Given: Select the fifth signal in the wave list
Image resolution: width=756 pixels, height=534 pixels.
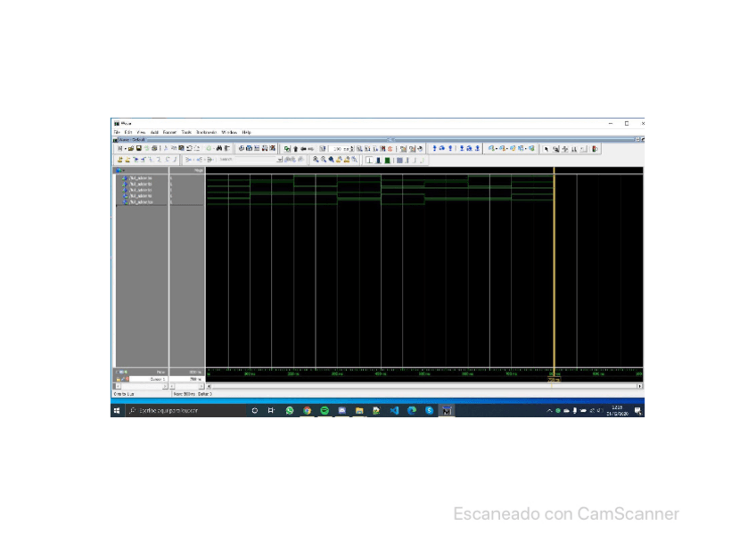Looking at the screenshot, I should [140, 202].
